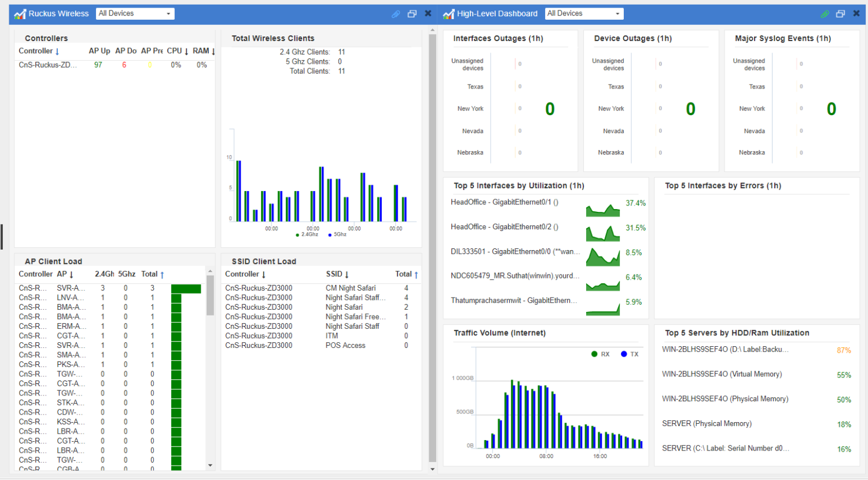The image size is (868, 480).
Task: Toggle the RX legend in Traffic Volume chart
Action: [598, 354]
